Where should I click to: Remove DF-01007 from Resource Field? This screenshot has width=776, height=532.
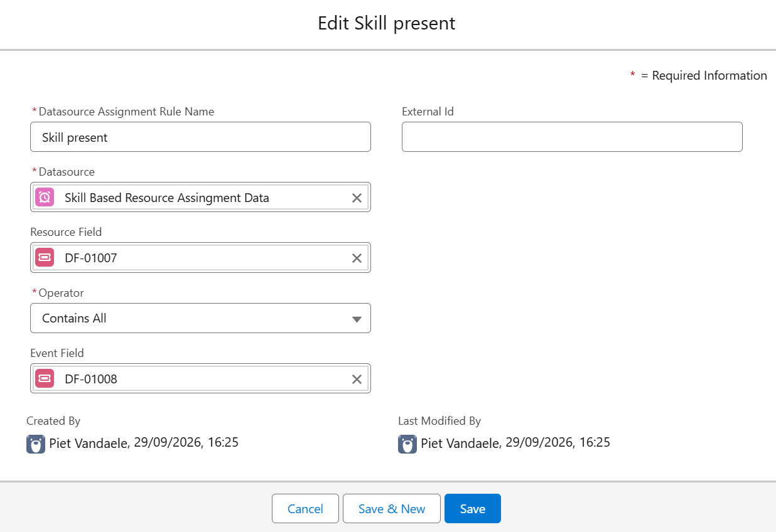pyautogui.click(x=357, y=258)
